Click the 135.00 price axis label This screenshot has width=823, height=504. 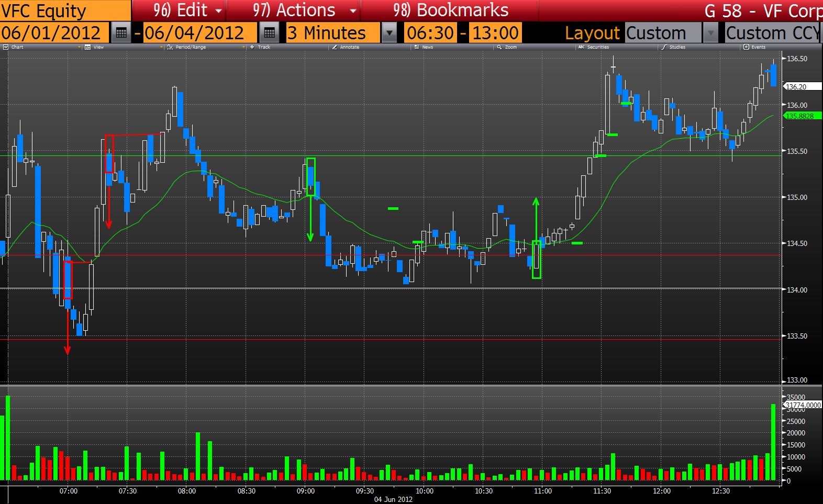coord(797,197)
